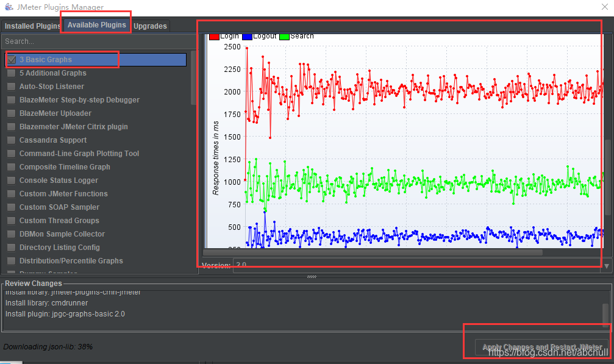Tick Distribution/Percentile Graphs checkbox
614x364 pixels.
[12, 261]
